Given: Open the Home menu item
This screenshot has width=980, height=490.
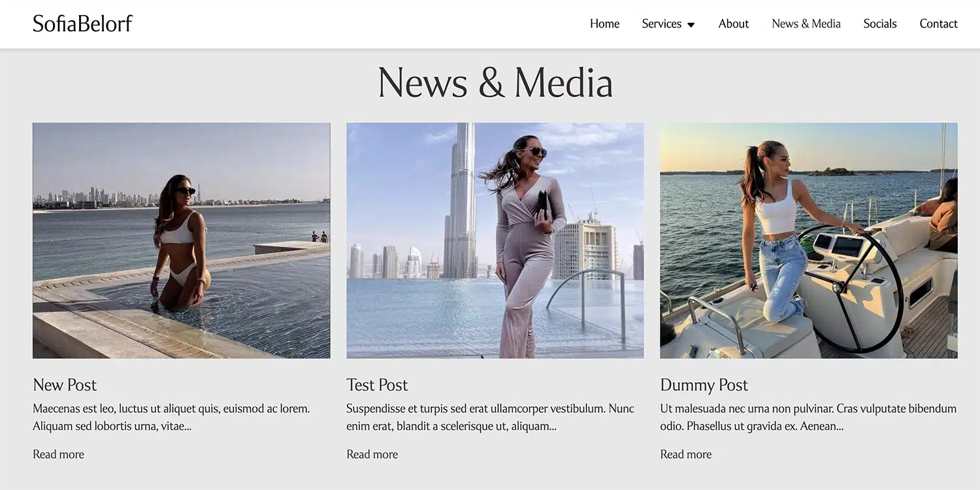Looking at the screenshot, I should pyautogui.click(x=604, y=24).
